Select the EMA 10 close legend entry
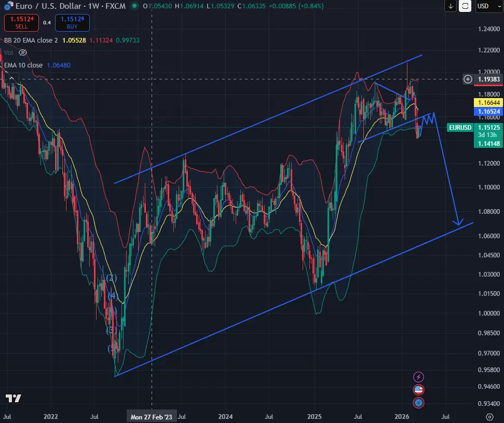 coord(23,65)
